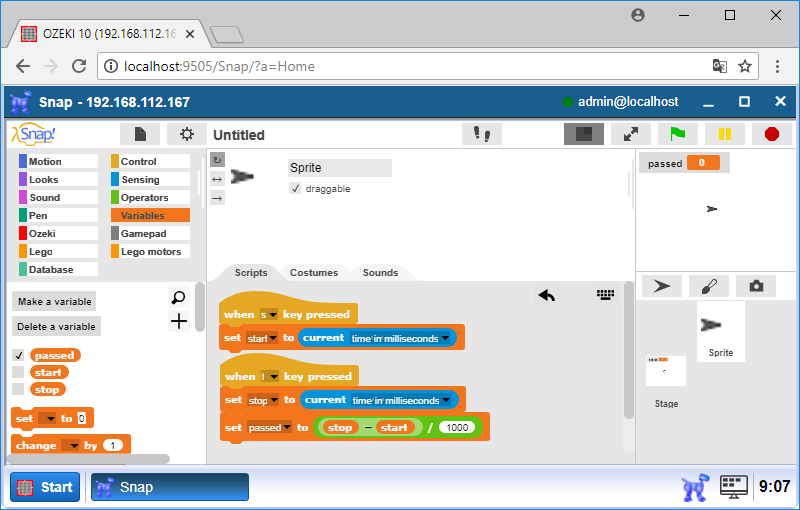Paint a new sprite with brush icon
800x510 pixels.
(709, 286)
